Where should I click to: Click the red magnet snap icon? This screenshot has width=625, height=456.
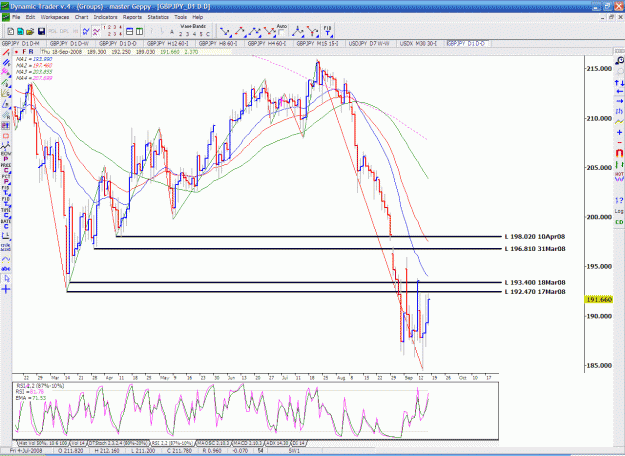click(619, 153)
